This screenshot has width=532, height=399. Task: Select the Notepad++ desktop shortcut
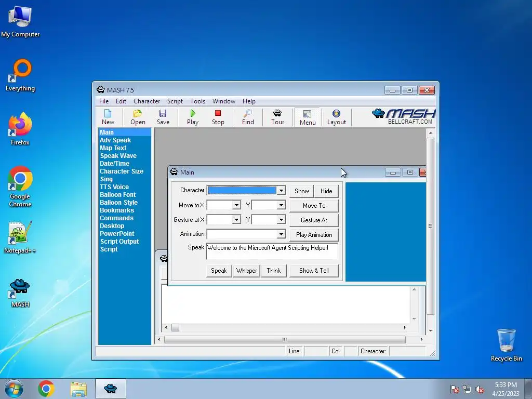pos(20,237)
